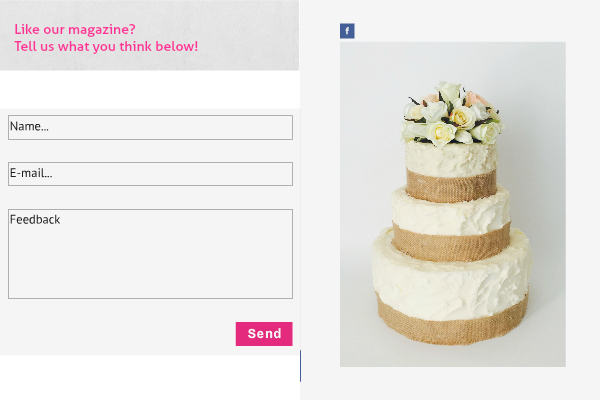The width and height of the screenshot is (600, 400).
Task: Click the burlap ribbon on the bottom tier
Action: [453, 324]
